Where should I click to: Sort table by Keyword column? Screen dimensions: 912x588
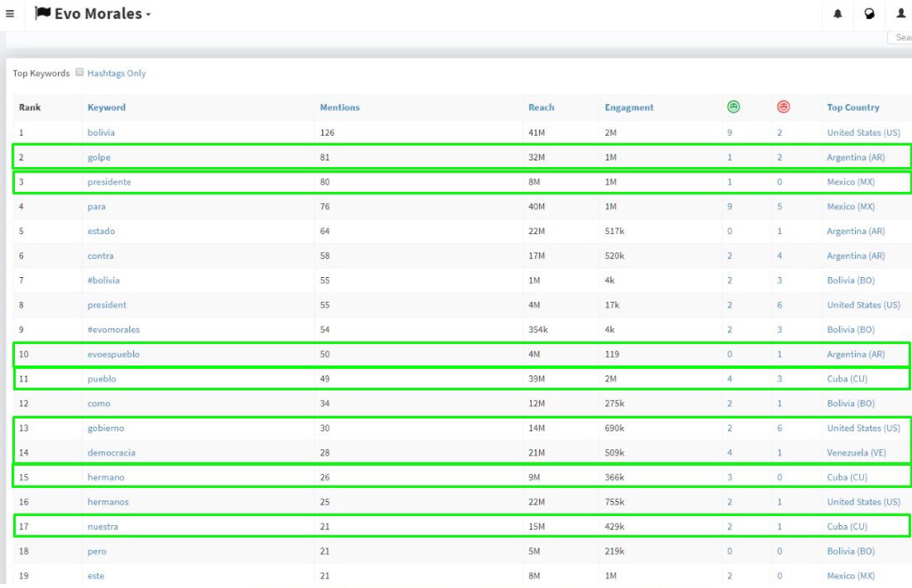pos(107,107)
